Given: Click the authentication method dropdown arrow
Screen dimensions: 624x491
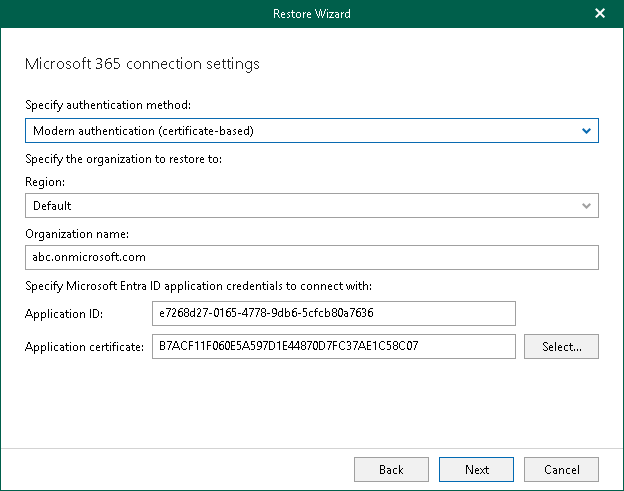Looking at the screenshot, I should click(x=586, y=131).
